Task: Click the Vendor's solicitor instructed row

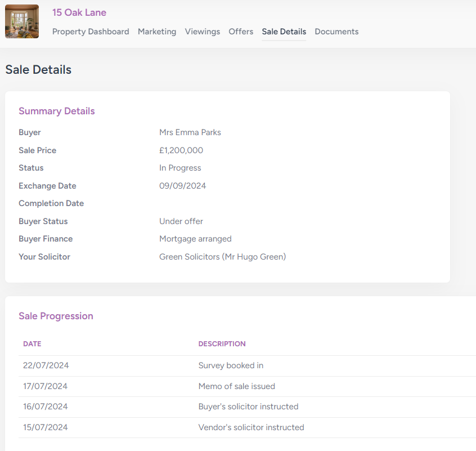Action: [251, 427]
